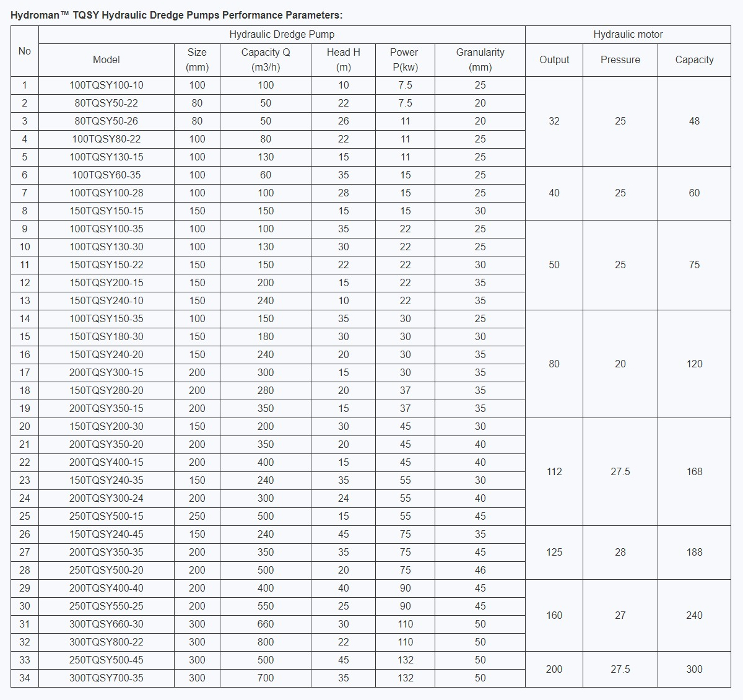
Task: Click head H value '24'
Action: [344, 499]
